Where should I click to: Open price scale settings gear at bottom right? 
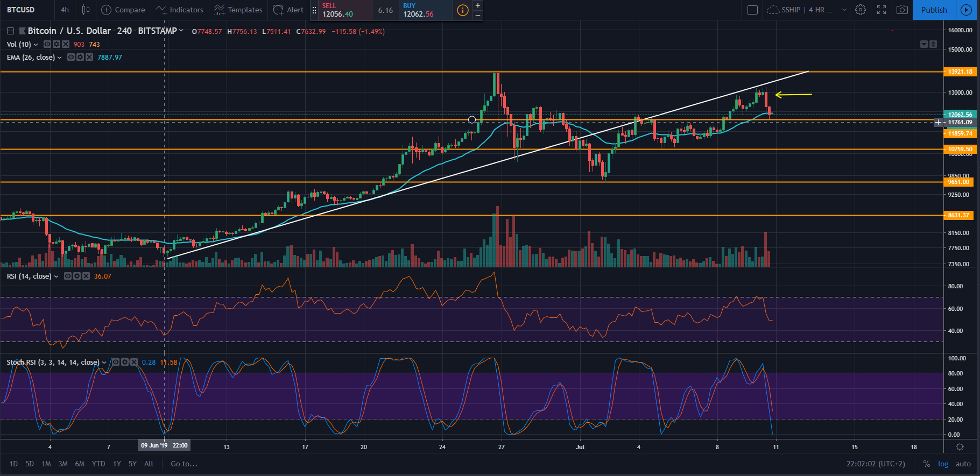960,447
